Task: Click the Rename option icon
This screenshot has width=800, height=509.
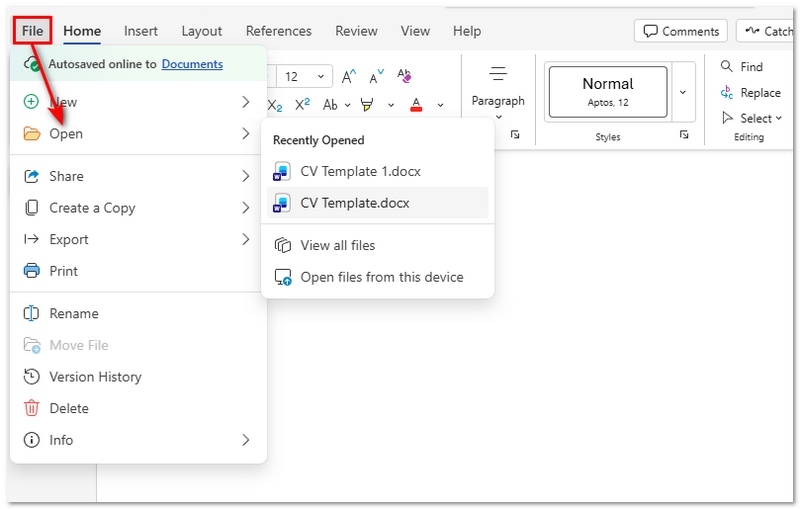Action: (31, 313)
